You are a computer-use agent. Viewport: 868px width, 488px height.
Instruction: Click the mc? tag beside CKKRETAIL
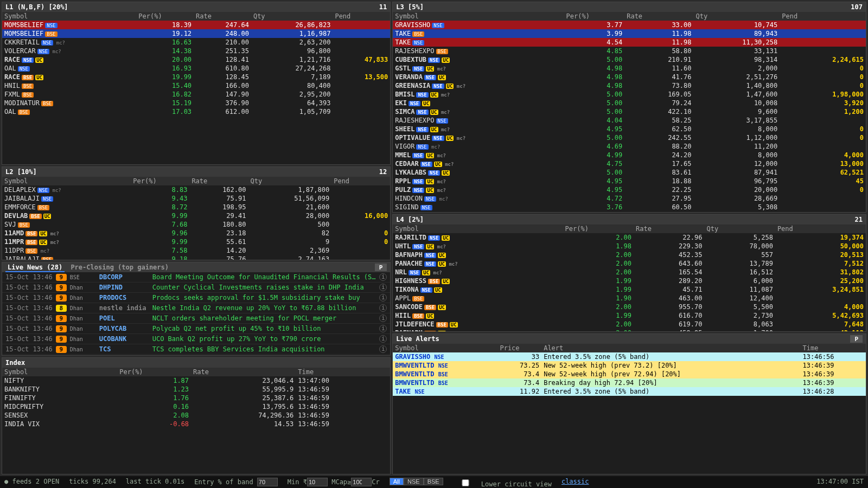point(60,43)
